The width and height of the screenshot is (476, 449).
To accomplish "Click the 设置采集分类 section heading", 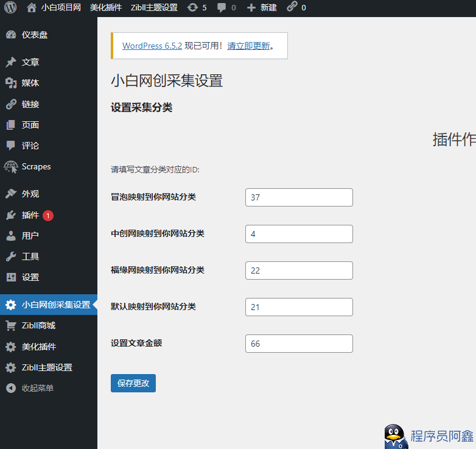I will coord(141,107).
